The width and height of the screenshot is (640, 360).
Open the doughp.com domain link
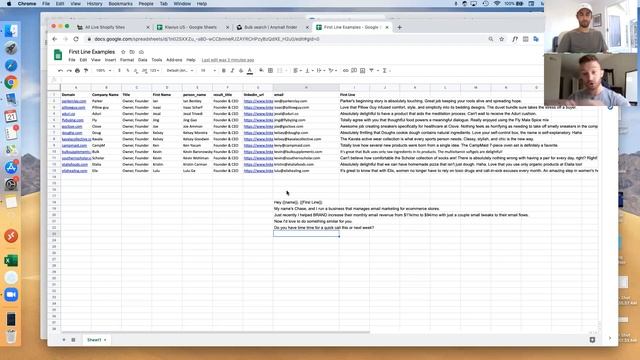[x=72, y=133]
